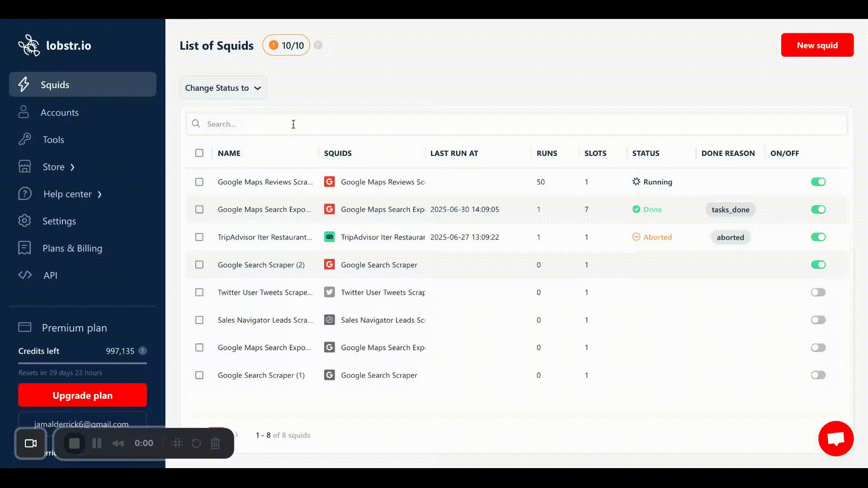Check the box for Google Search Scraper (2)
Image resolution: width=868 pixels, height=488 pixels.
click(x=199, y=265)
